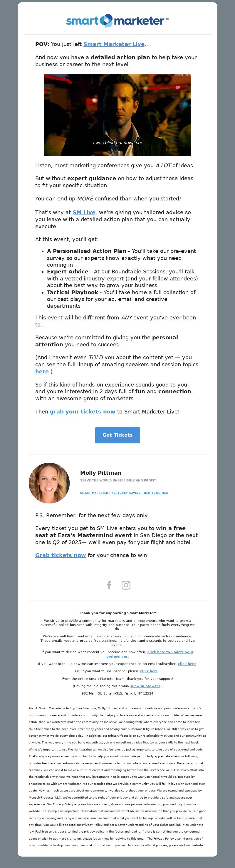Image resolution: width=235 pixels, height=868 pixels.
Task: Click the 'I was blind' movie GIF image
Action: click(117, 115)
